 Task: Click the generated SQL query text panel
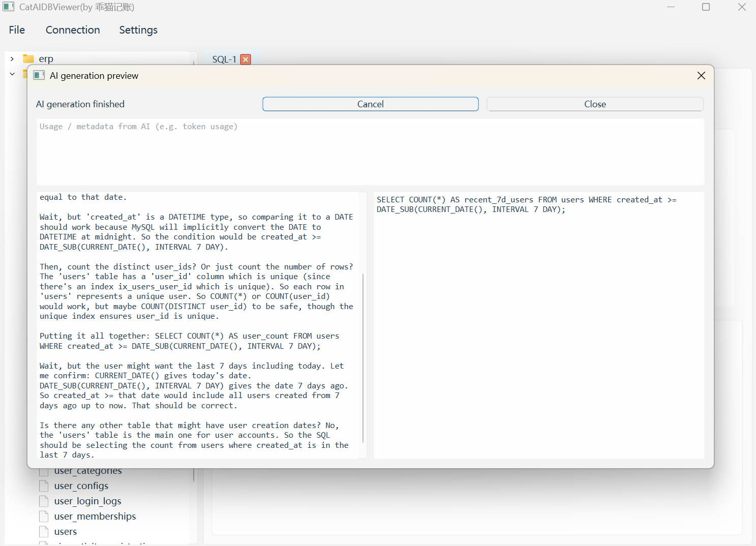pyautogui.click(x=539, y=325)
